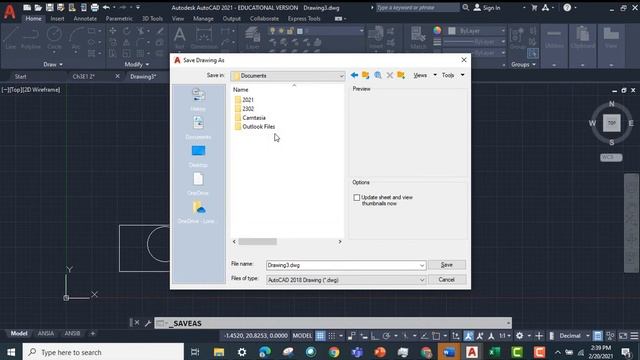Click the Plot printer icon in quick access
This screenshot has height=360, width=640.
pyautogui.click(x=94, y=7)
